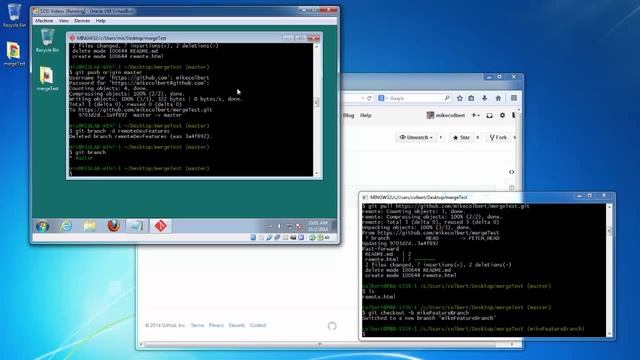Click the Firefox bookmark star icon
This screenshot has height=360, width=640.
point(460,98)
